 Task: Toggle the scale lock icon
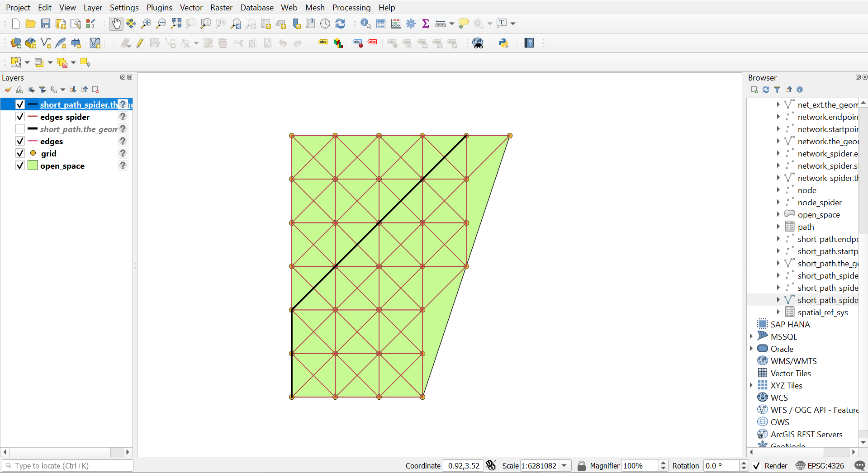[x=582, y=466]
